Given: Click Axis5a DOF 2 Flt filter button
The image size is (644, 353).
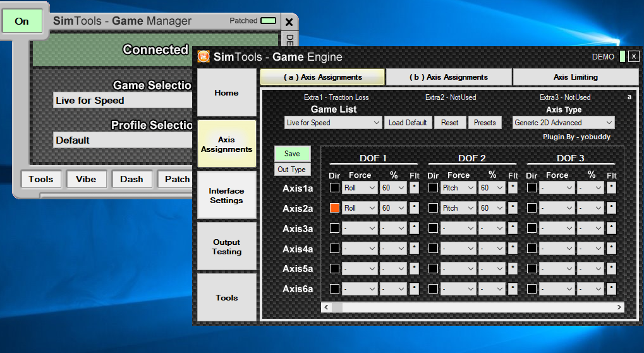Looking at the screenshot, I should (513, 269).
